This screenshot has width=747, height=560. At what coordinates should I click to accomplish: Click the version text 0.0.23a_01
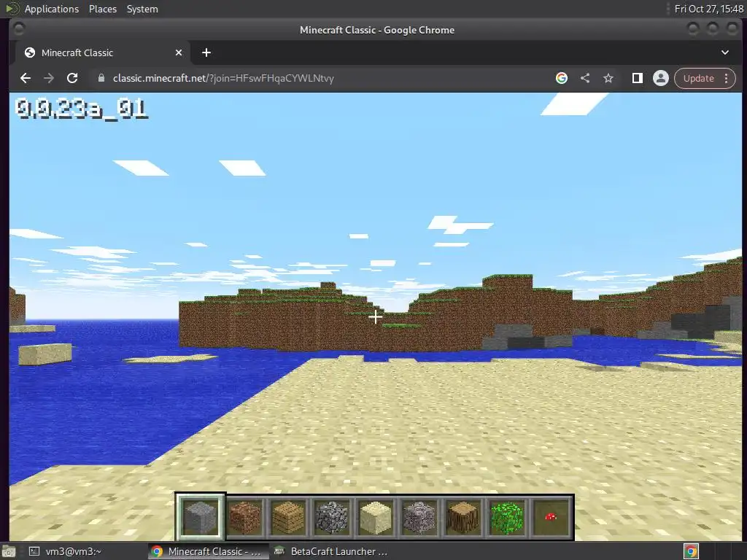click(x=82, y=109)
